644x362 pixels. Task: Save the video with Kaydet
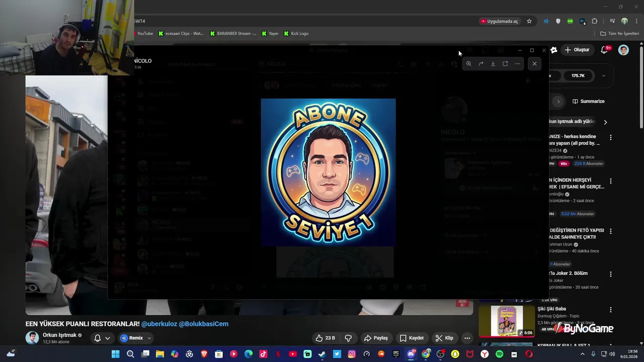tap(412, 338)
